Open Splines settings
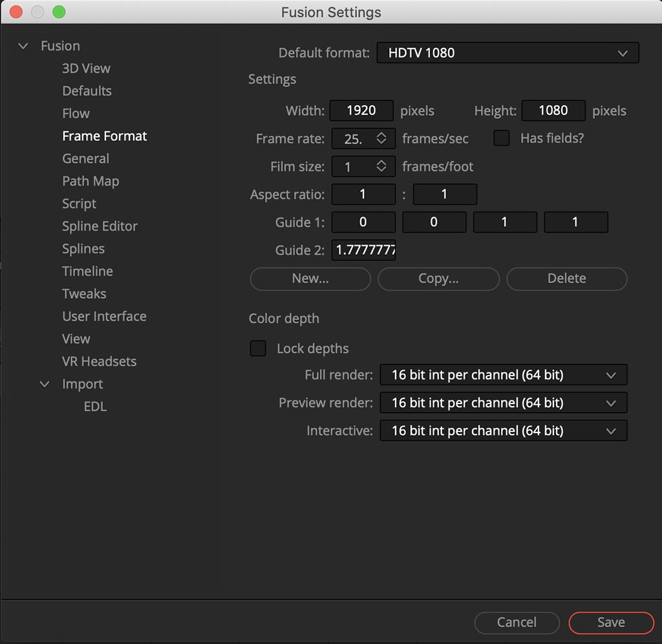662x644 pixels. click(x=83, y=249)
